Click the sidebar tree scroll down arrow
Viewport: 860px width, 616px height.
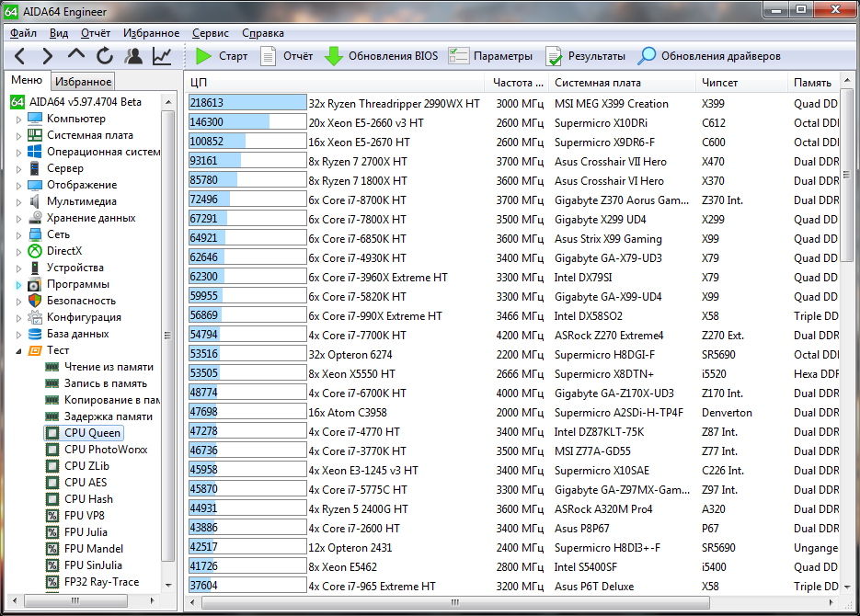point(168,585)
